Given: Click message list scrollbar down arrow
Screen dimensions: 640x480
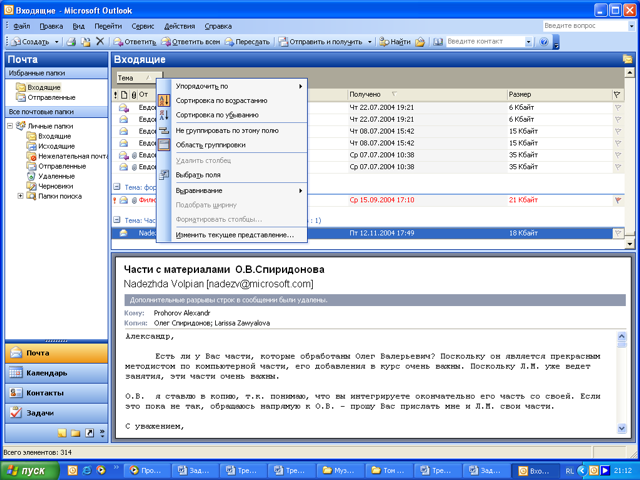Looking at the screenshot, I should click(629, 244).
